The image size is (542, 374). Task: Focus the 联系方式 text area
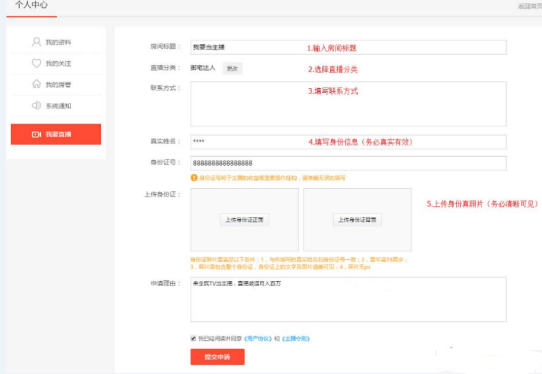(348, 104)
